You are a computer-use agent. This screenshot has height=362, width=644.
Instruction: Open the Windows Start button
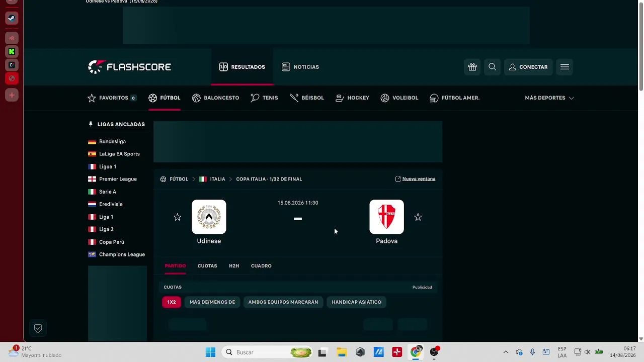point(210,352)
